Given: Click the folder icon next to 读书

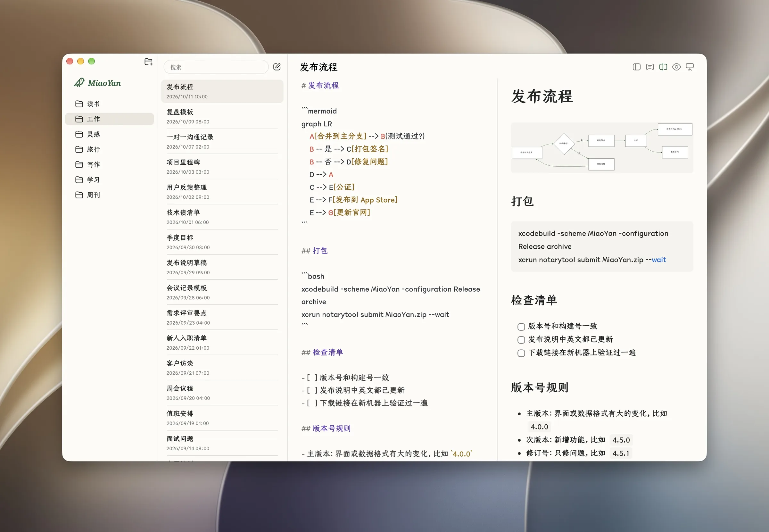Looking at the screenshot, I should click(79, 104).
